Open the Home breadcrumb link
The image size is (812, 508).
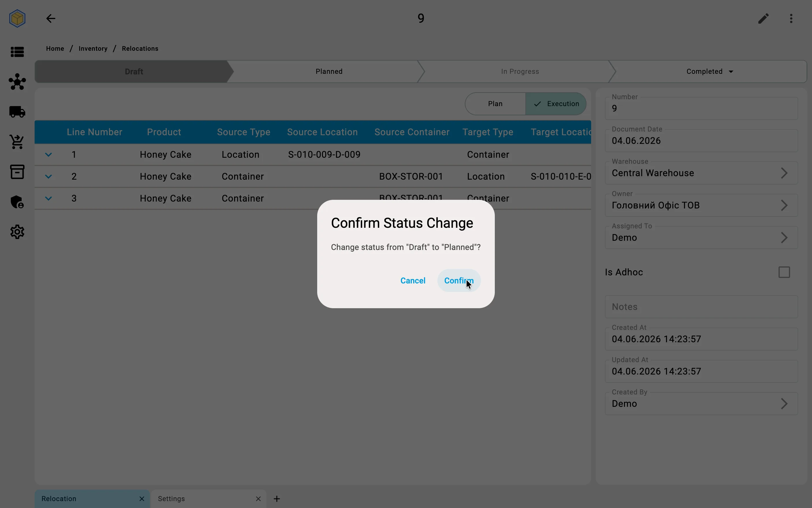55,48
